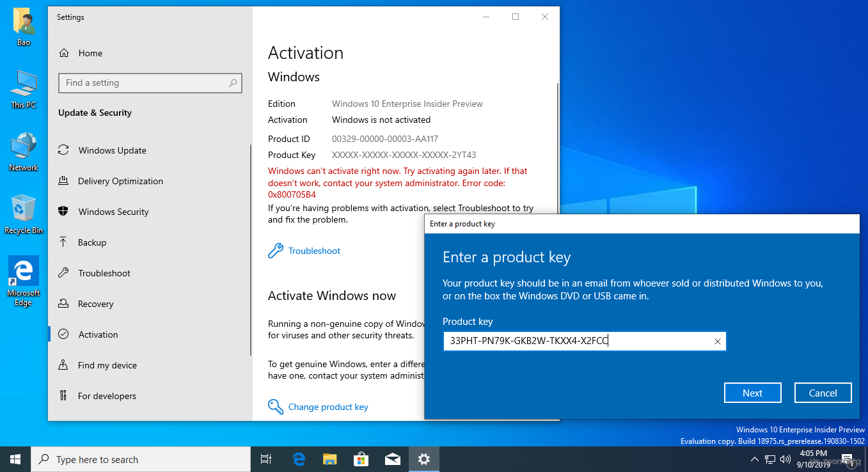Image resolution: width=868 pixels, height=472 pixels.
Task: Click the Find my device icon
Action: coord(63,365)
